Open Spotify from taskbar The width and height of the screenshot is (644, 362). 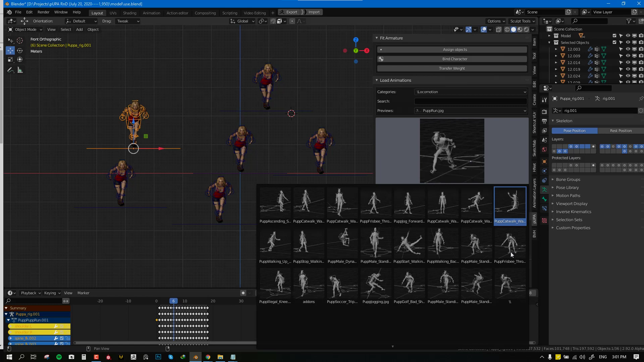tap(59, 357)
